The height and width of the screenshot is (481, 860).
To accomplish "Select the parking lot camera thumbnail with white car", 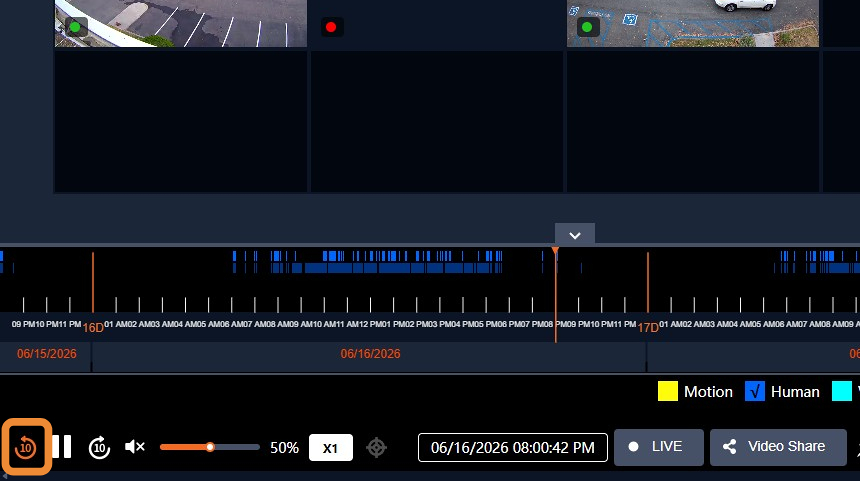I will pos(693,23).
